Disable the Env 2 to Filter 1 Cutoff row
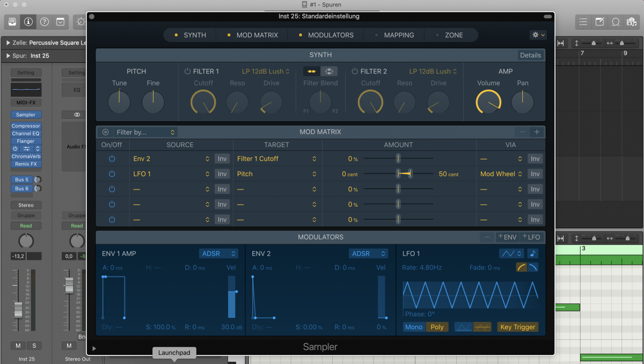 pyautogui.click(x=113, y=158)
